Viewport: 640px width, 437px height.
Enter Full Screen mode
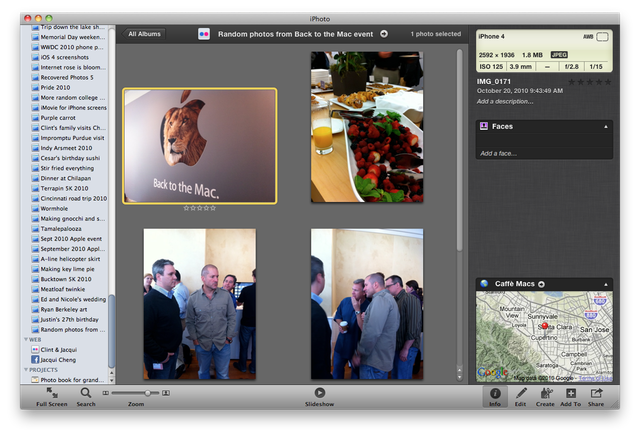point(51,397)
